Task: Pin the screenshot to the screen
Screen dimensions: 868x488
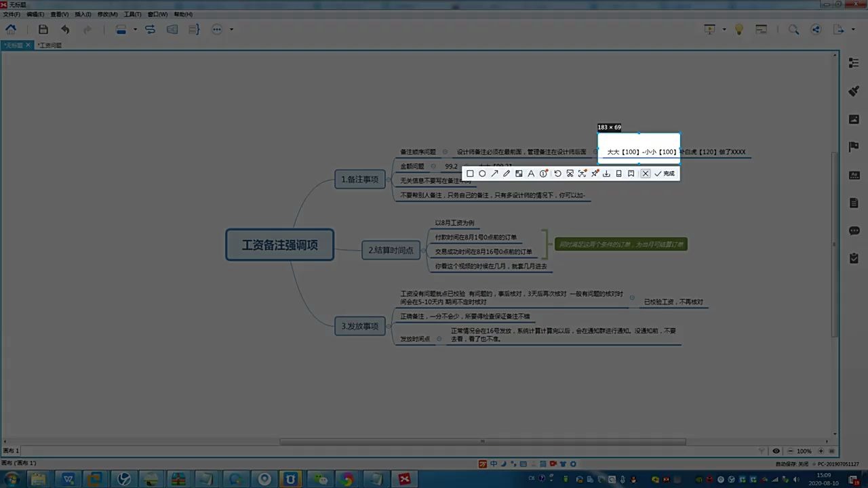Action: point(595,174)
